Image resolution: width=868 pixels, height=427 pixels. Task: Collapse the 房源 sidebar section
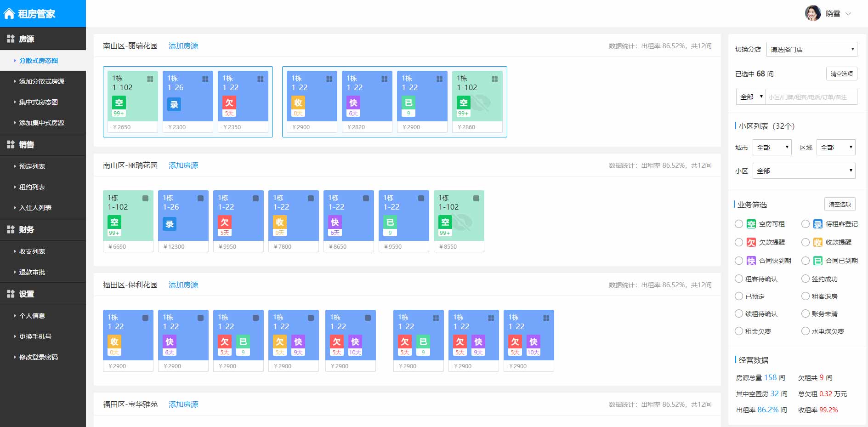(x=43, y=39)
